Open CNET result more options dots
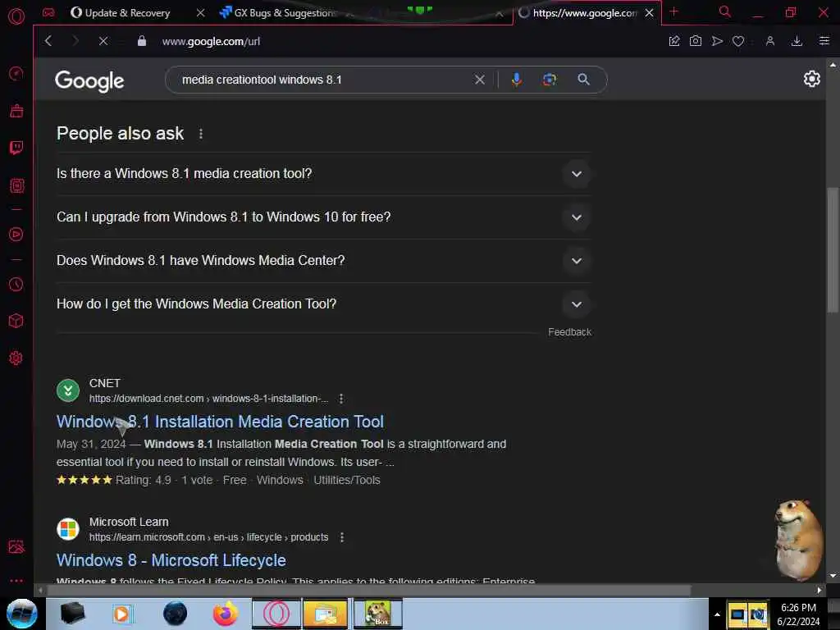 point(341,399)
